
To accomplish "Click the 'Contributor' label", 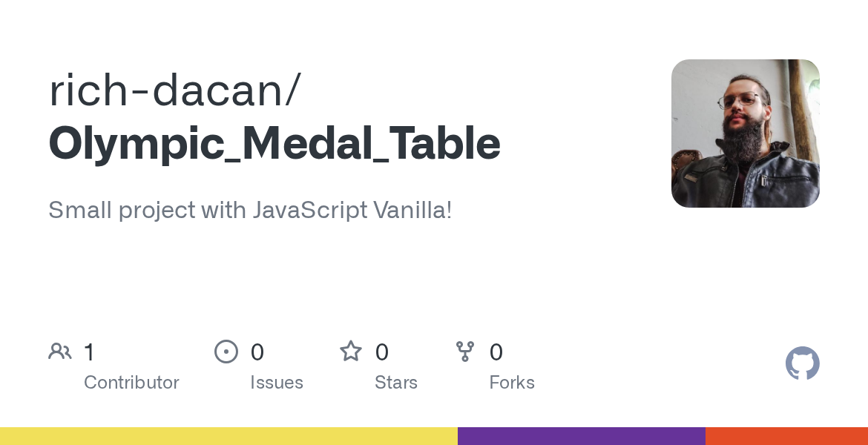I will tap(131, 383).
